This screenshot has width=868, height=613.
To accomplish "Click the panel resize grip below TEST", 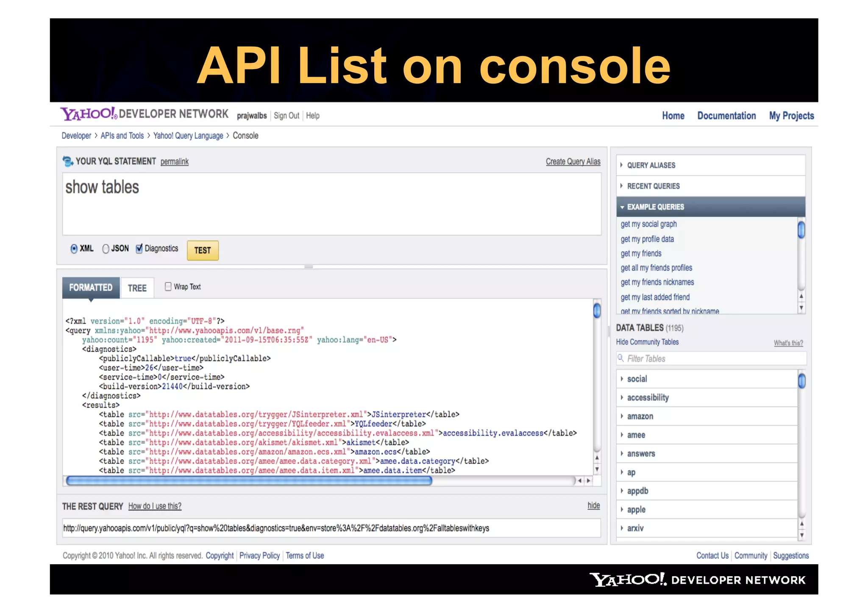I will tap(309, 267).
